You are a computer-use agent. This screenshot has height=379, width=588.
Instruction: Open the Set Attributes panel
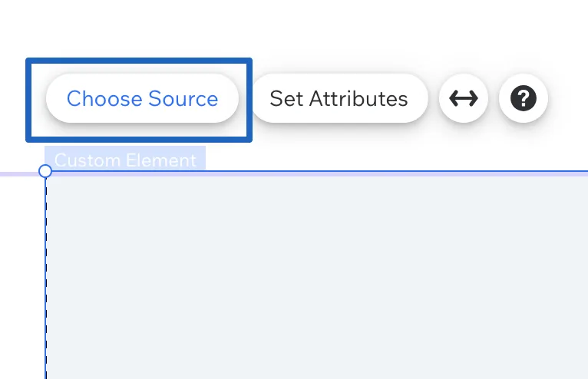[x=339, y=99]
